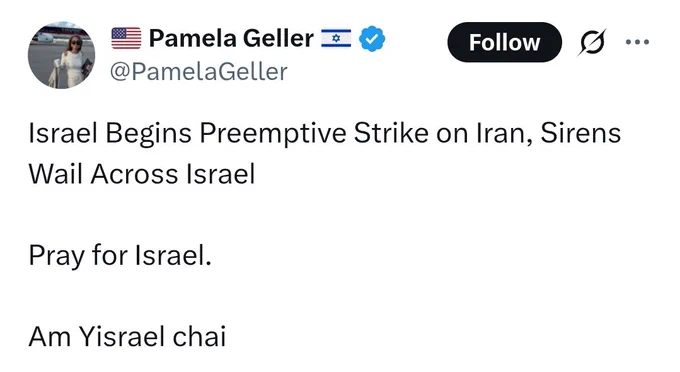680x372 pixels.
Task: Click the word 'Pray' in the post
Action: (56, 255)
